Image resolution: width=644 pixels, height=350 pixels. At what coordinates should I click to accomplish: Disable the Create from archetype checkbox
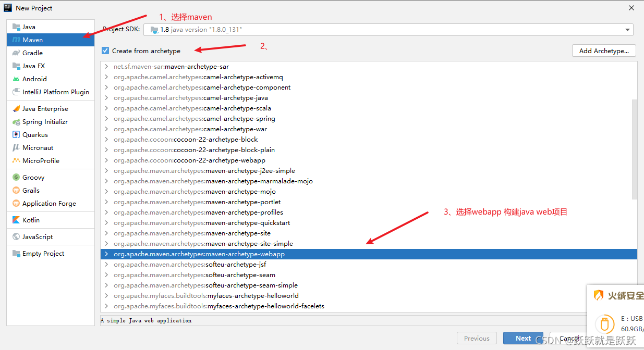tap(105, 51)
